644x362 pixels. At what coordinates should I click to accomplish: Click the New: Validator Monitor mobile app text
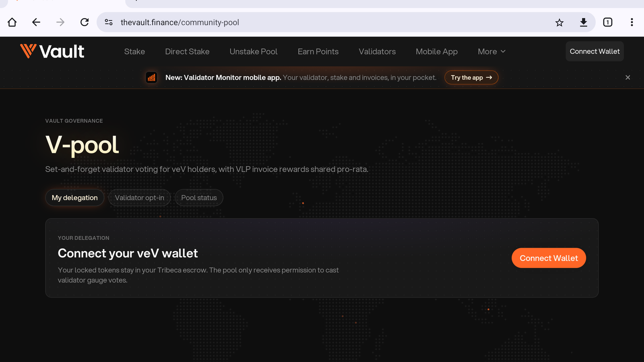223,78
